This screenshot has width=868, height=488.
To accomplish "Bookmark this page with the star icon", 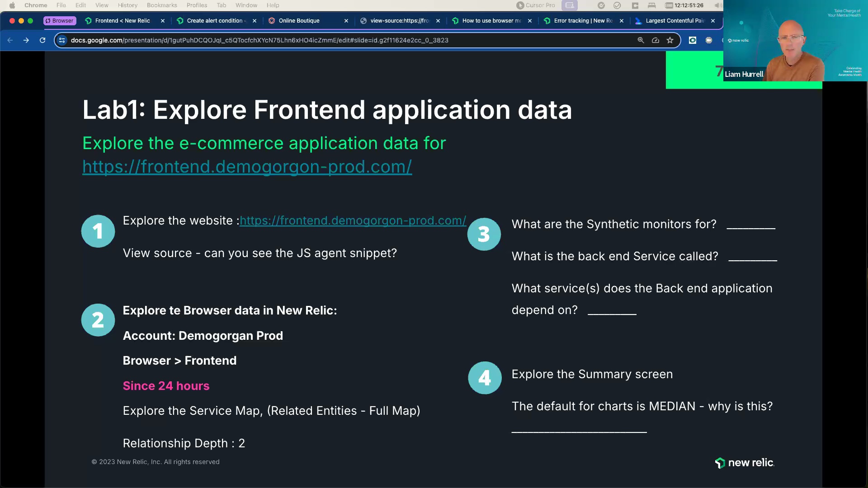I will pyautogui.click(x=670, y=40).
